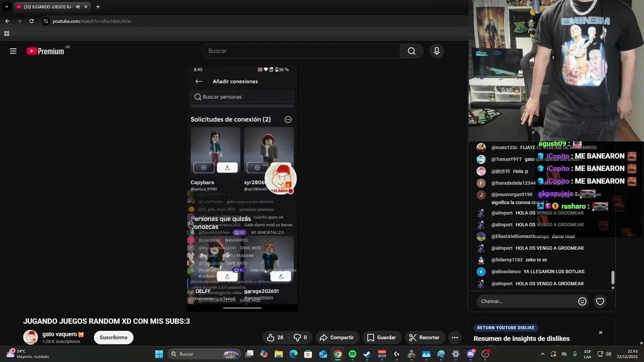Close the Return YouTube Dislike panel

click(x=600, y=332)
